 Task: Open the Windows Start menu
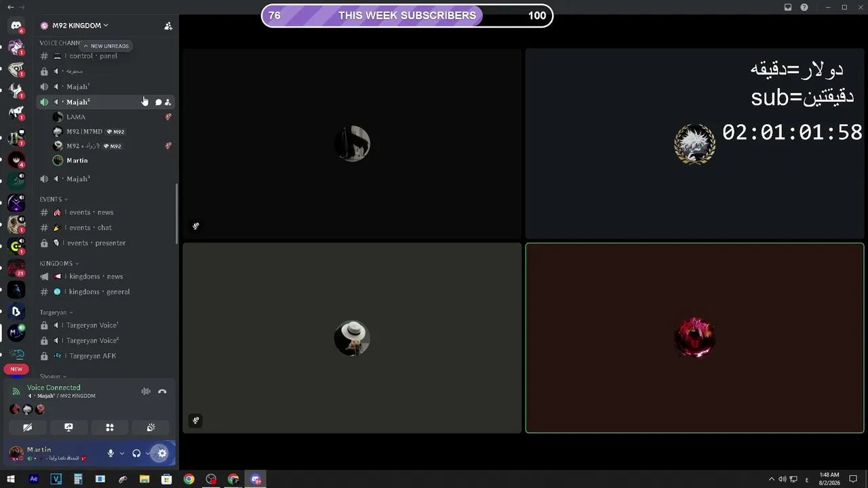[11, 479]
